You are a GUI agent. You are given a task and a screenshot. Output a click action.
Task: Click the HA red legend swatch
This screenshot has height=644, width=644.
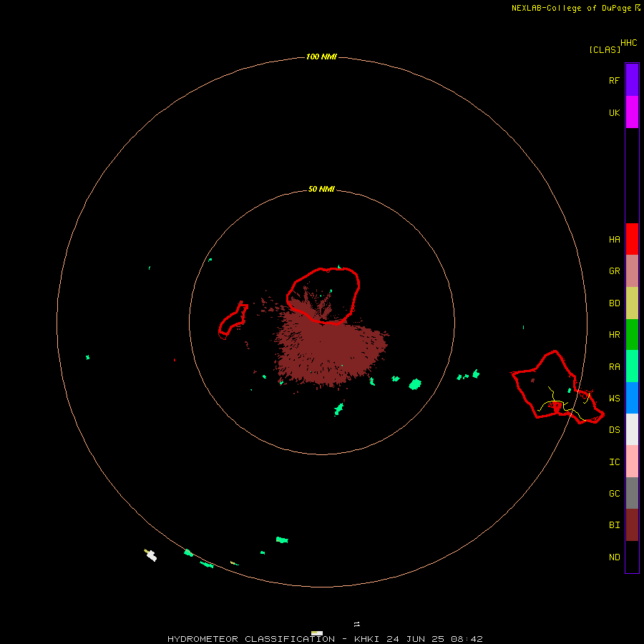[x=632, y=239]
